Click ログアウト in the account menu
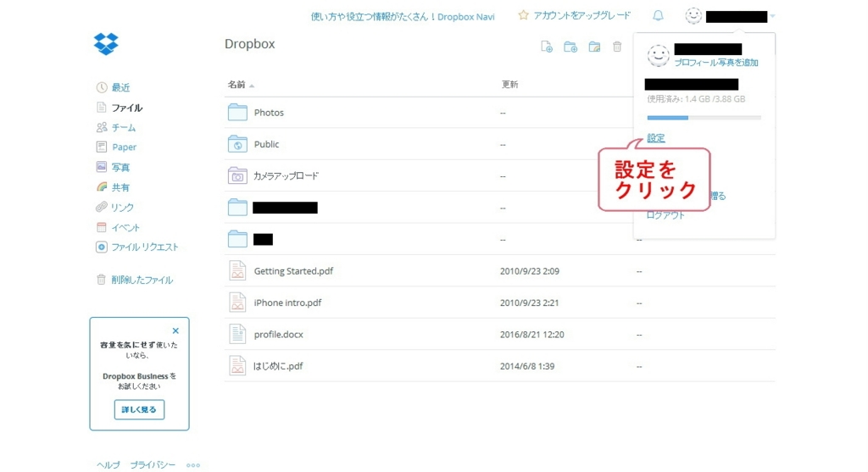The height and width of the screenshot is (472, 868). coord(666,215)
